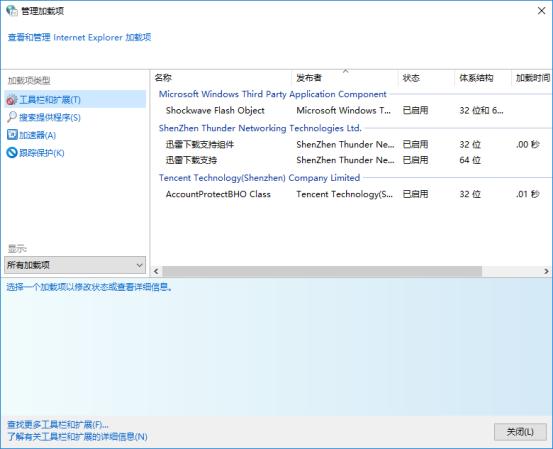Click .01 秒 load time value
Viewport: 553px width, 449px height.
click(x=528, y=194)
